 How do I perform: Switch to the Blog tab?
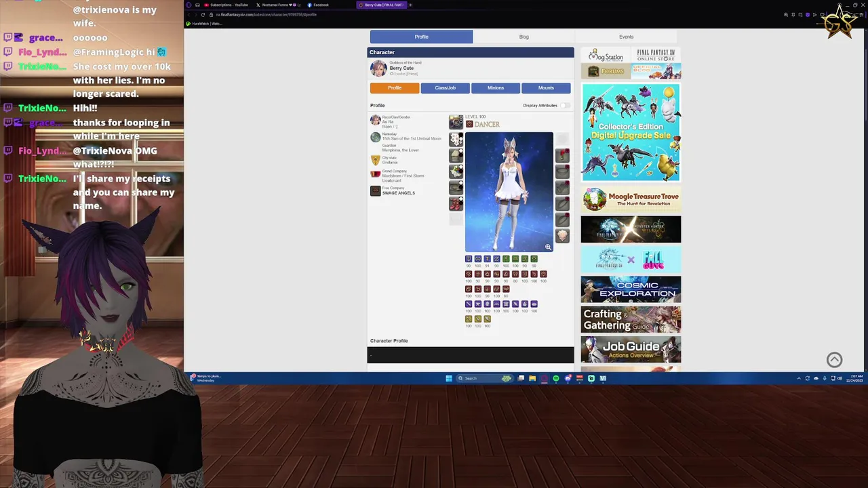coord(524,37)
